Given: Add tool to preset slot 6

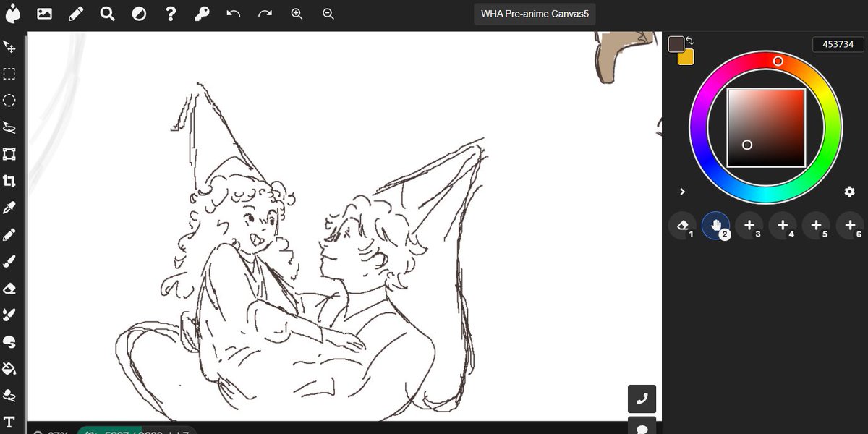Looking at the screenshot, I should (x=850, y=226).
